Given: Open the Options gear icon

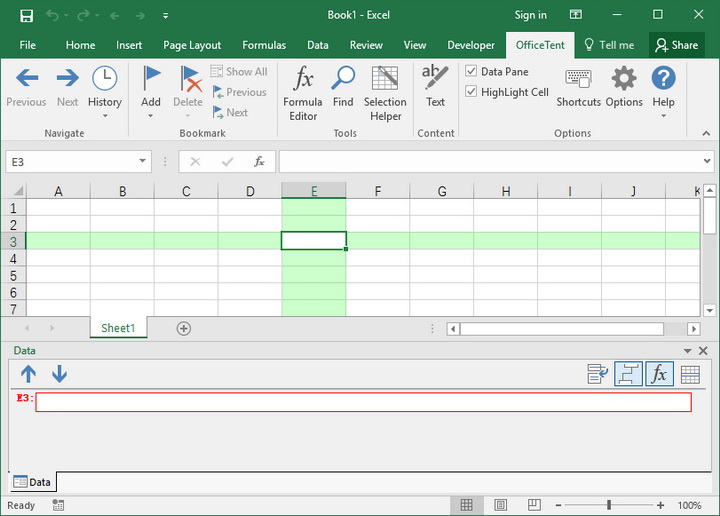Looking at the screenshot, I should tap(624, 88).
